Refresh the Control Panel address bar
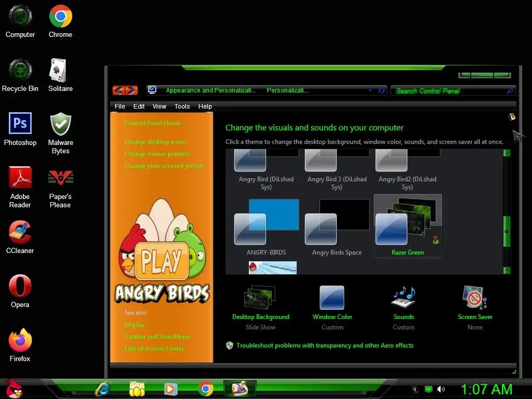Image resolution: width=532 pixels, height=399 pixels. click(x=381, y=90)
